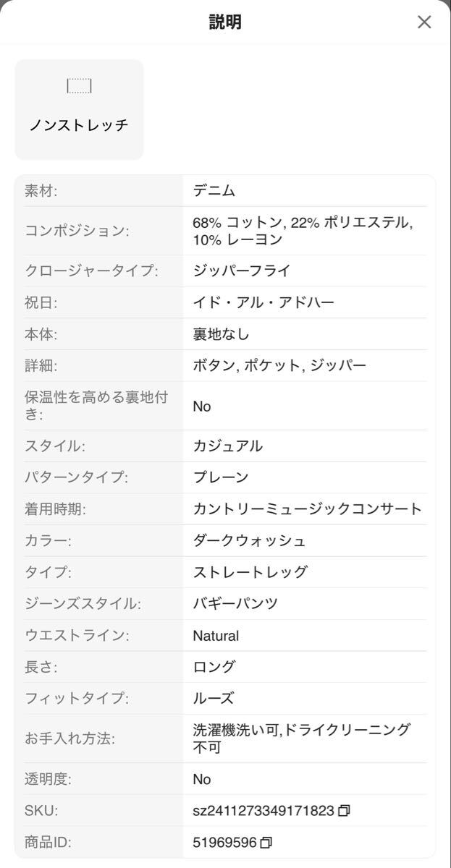The width and height of the screenshot is (451, 868).
Task: Tap the ボタン, ポケット, ジッパー details value
Action: point(279,366)
